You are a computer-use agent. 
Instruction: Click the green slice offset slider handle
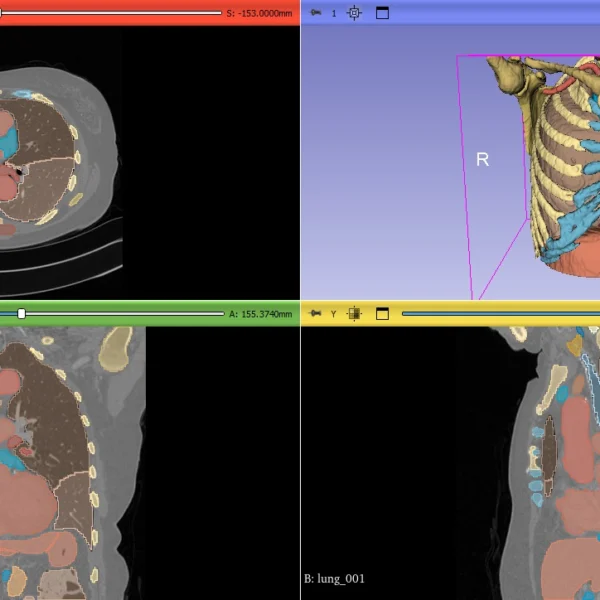[x=21, y=314]
